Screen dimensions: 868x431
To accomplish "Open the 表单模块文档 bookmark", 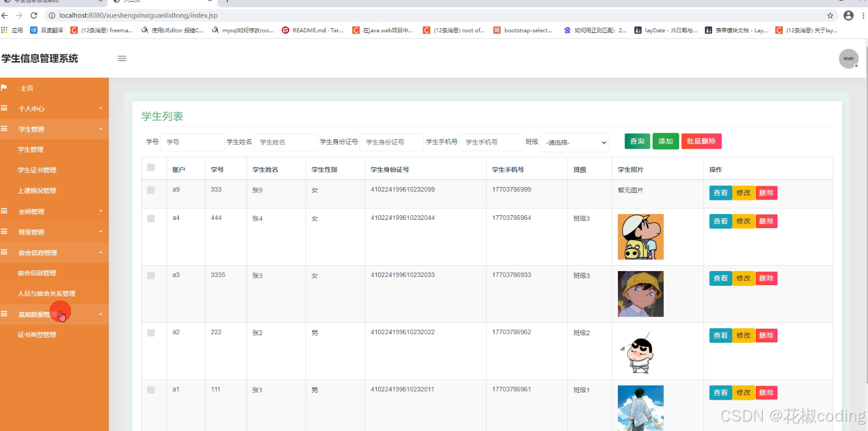I will [736, 30].
